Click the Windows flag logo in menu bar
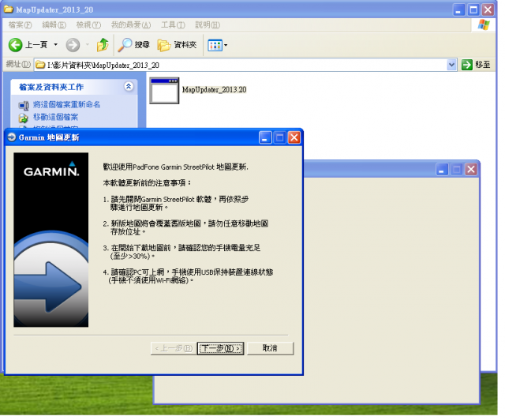The height and width of the screenshot is (420, 505). point(484,24)
